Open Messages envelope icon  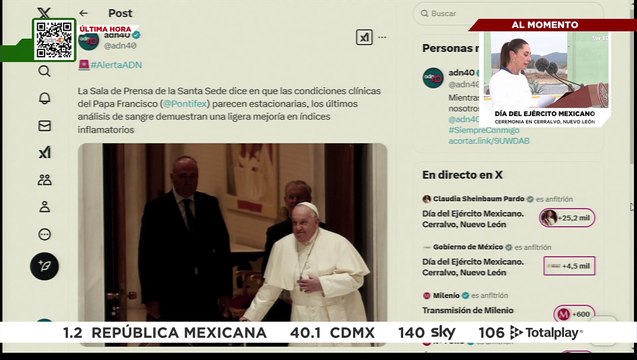(44, 126)
